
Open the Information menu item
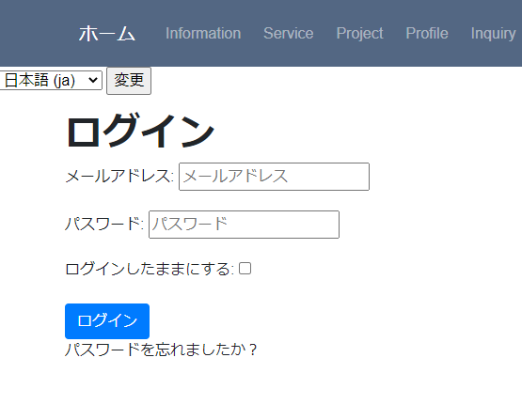point(203,33)
